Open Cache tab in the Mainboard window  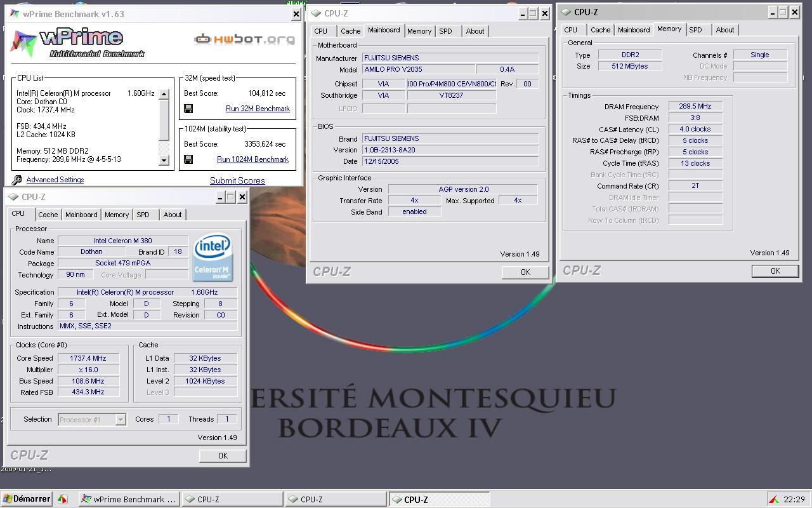tap(350, 31)
